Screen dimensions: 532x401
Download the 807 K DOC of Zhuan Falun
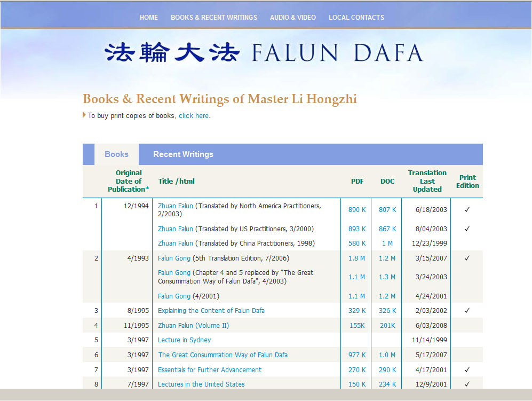point(387,209)
